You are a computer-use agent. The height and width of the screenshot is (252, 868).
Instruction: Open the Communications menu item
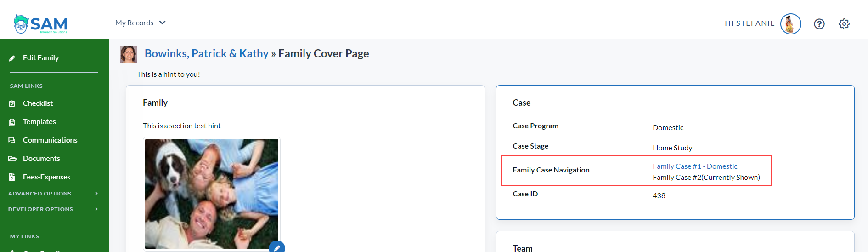pos(50,140)
